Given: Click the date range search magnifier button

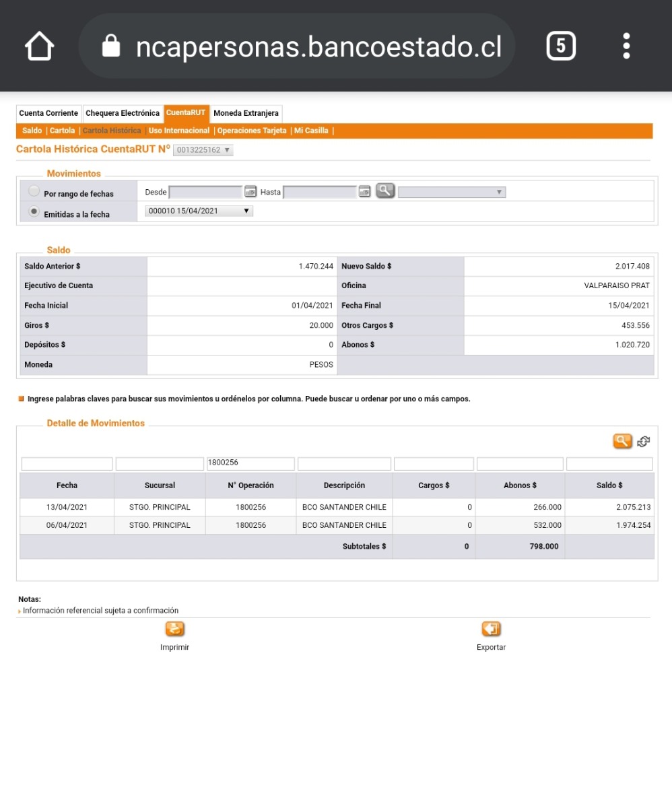Looking at the screenshot, I should click(x=384, y=191).
